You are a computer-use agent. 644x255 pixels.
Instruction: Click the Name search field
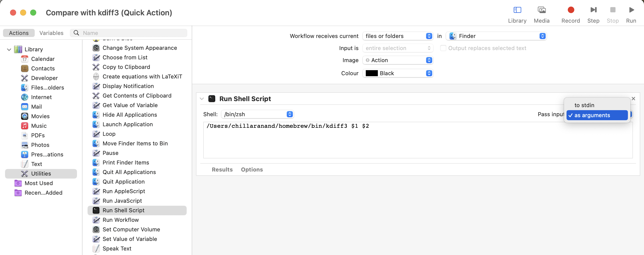[x=129, y=33]
